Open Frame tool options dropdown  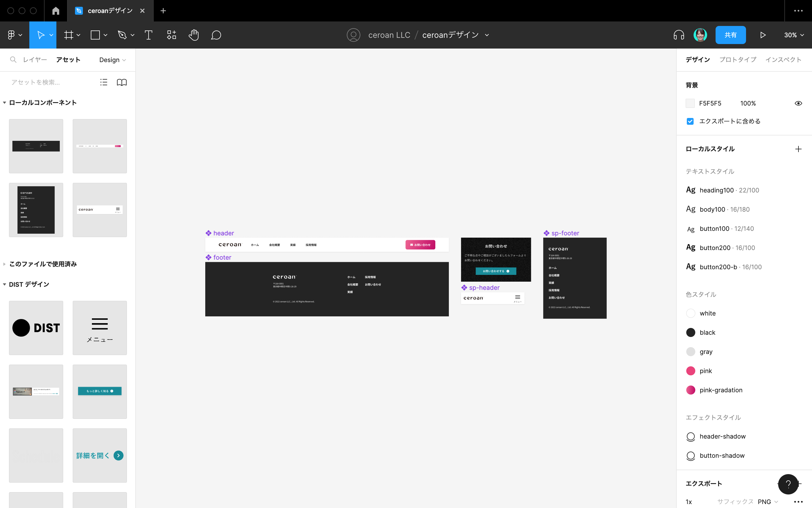pyautogui.click(x=78, y=35)
